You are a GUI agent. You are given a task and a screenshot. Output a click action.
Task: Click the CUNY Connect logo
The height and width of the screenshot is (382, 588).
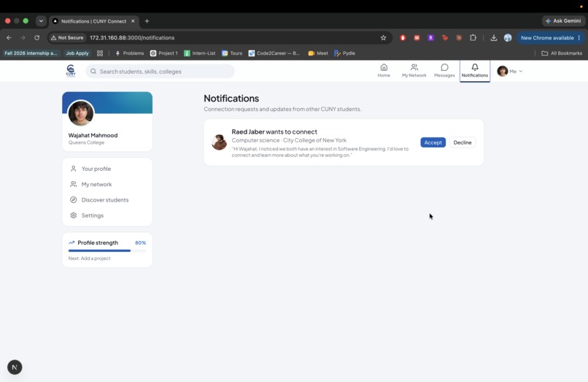71,71
